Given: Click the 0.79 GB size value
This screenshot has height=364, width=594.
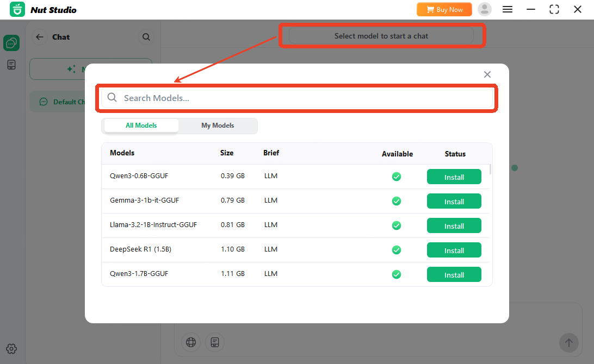Looking at the screenshot, I should [233, 200].
